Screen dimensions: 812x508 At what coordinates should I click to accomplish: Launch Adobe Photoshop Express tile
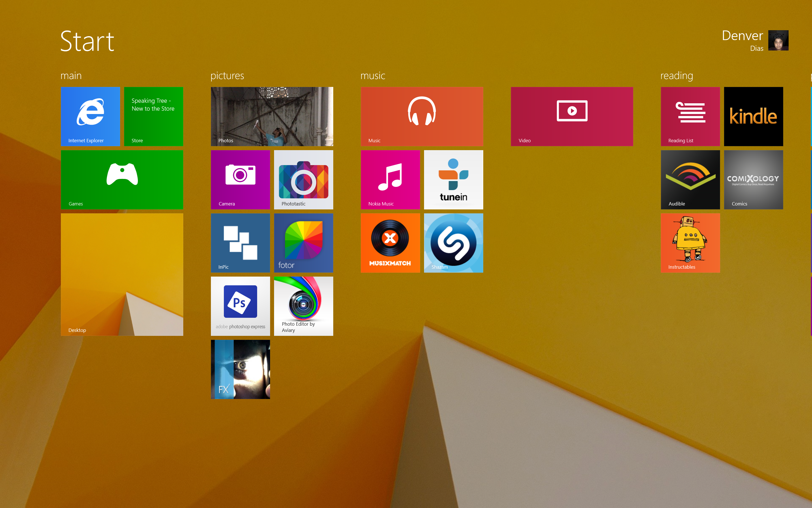point(240,306)
